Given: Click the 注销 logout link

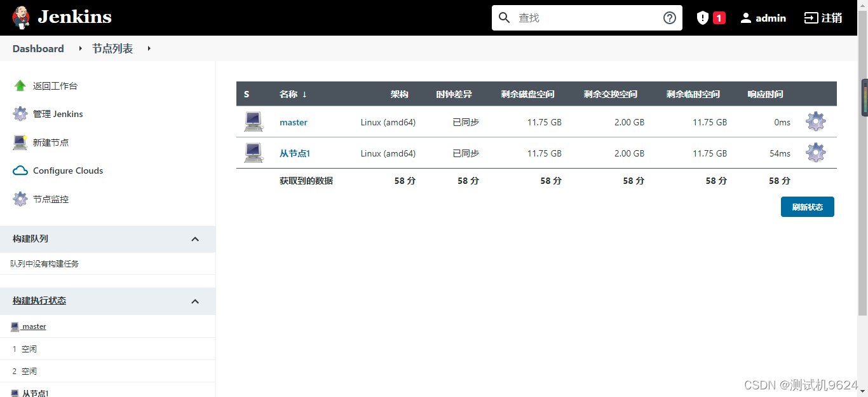Looking at the screenshot, I should [832, 18].
